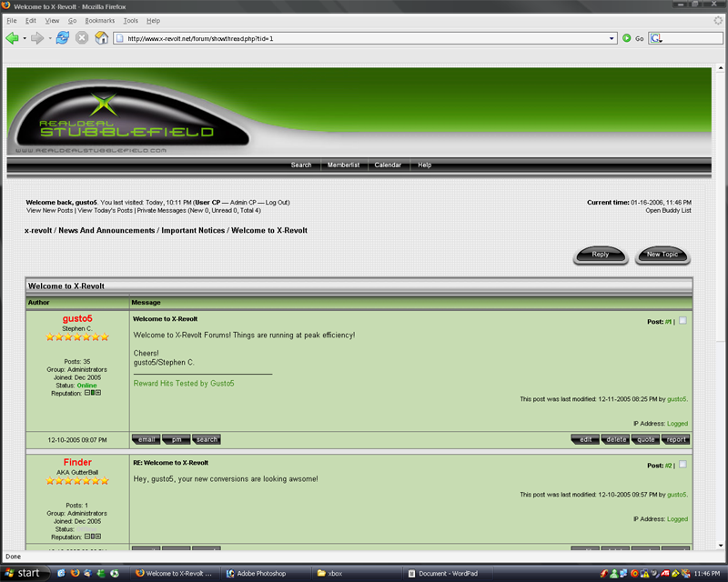Click the News And Announcements breadcrumb
The image size is (728, 582).
click(106, 230)
